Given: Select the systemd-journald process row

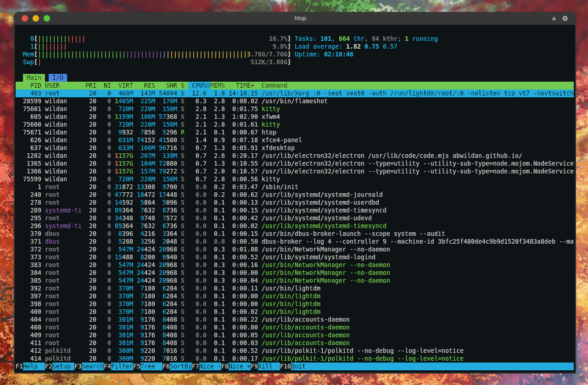Looking at the screenshot, I should click(295, 195).
